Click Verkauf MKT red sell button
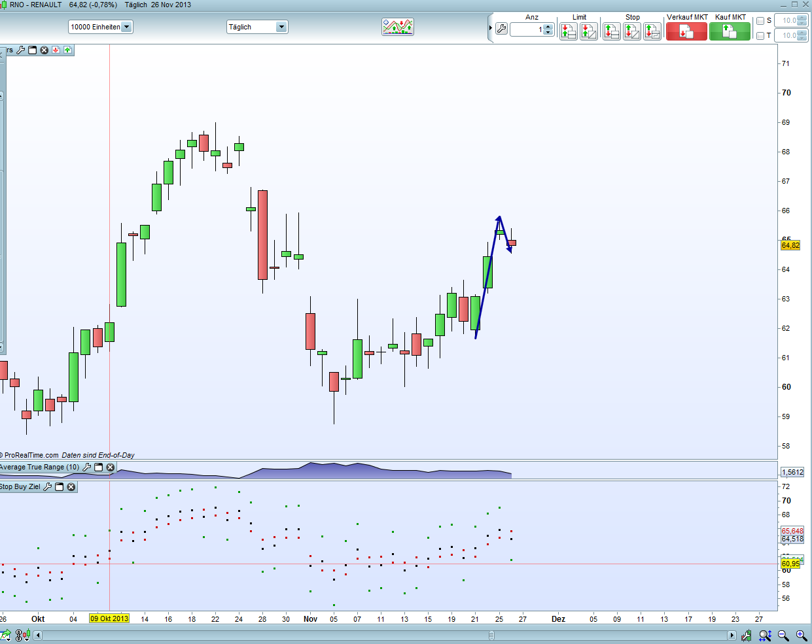 (x=686, y=31)
